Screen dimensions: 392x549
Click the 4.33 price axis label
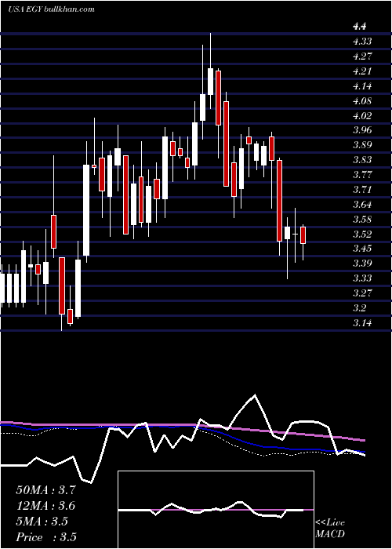click(x=362, y=42)
